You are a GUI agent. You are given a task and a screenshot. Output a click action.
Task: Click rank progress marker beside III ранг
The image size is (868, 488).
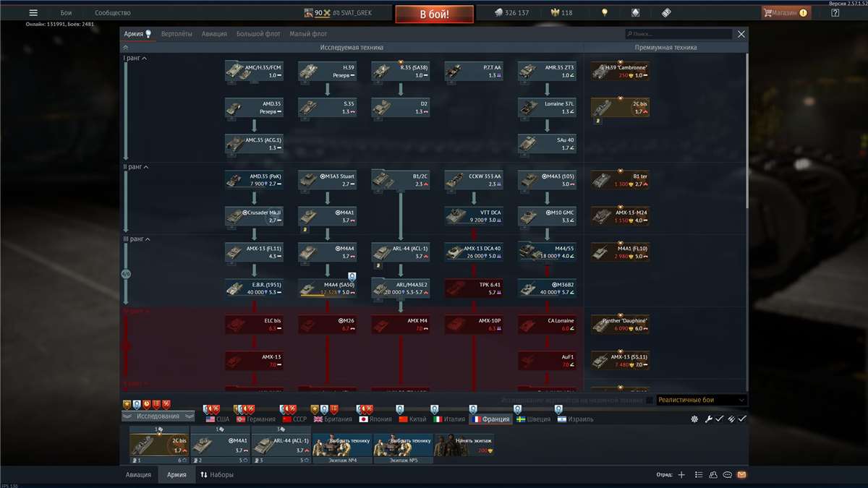(125, 274)
